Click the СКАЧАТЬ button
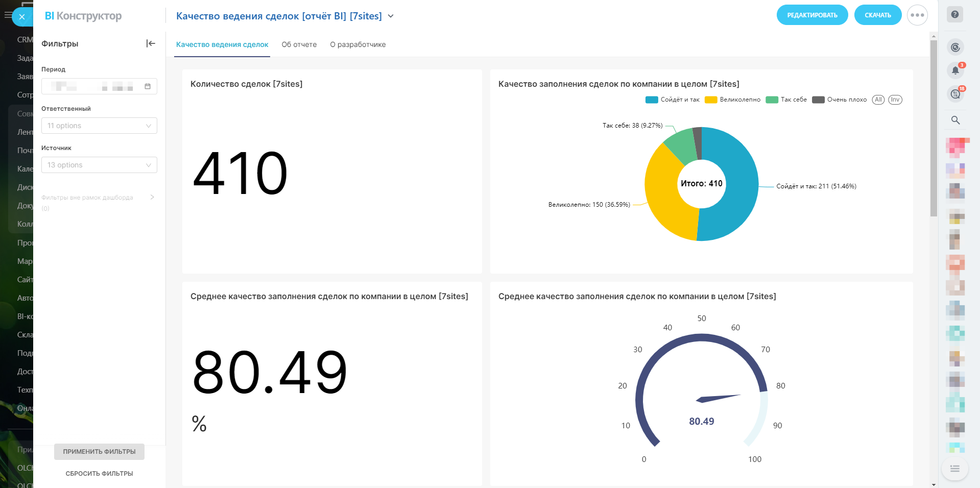The height and width of the screenshot is (488, 980). (877, 15)
